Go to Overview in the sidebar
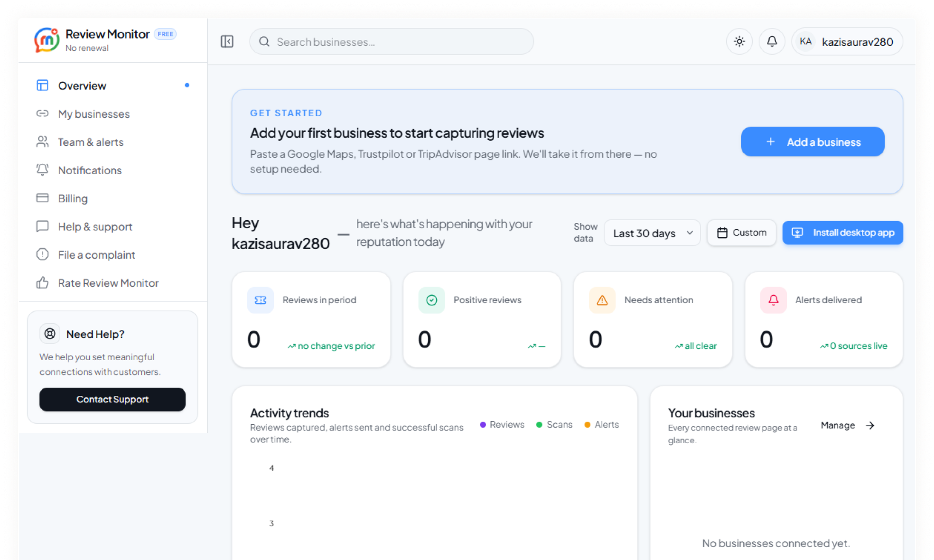This screenshot has width=934, height=560. (113, 86)
